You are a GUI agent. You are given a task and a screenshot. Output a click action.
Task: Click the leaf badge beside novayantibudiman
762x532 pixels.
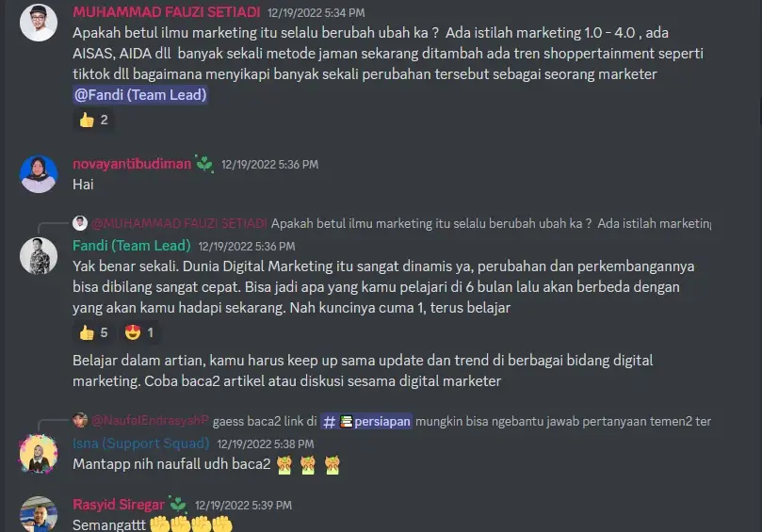pos(204,164)
